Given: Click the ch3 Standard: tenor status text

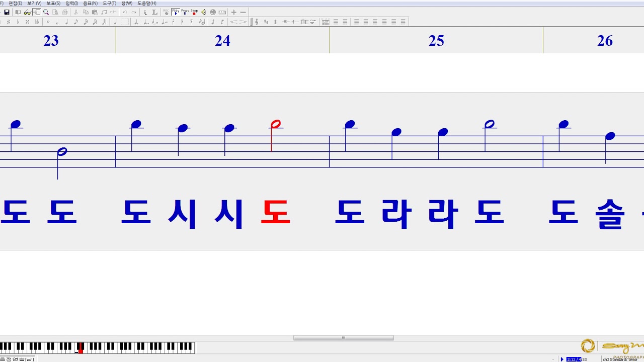Looking at the screenshot, I should 620,359.
